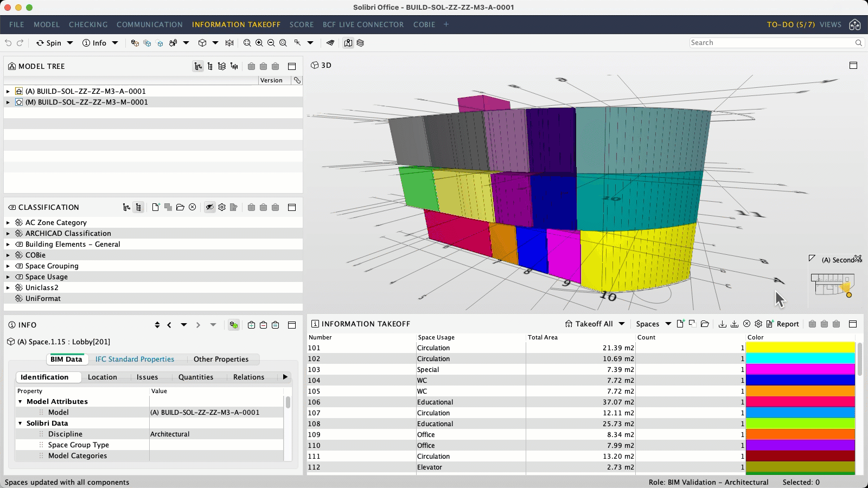868x488 pixels.
Task: Click the yellow color swatch for space 101
Action: pos(800,348)
